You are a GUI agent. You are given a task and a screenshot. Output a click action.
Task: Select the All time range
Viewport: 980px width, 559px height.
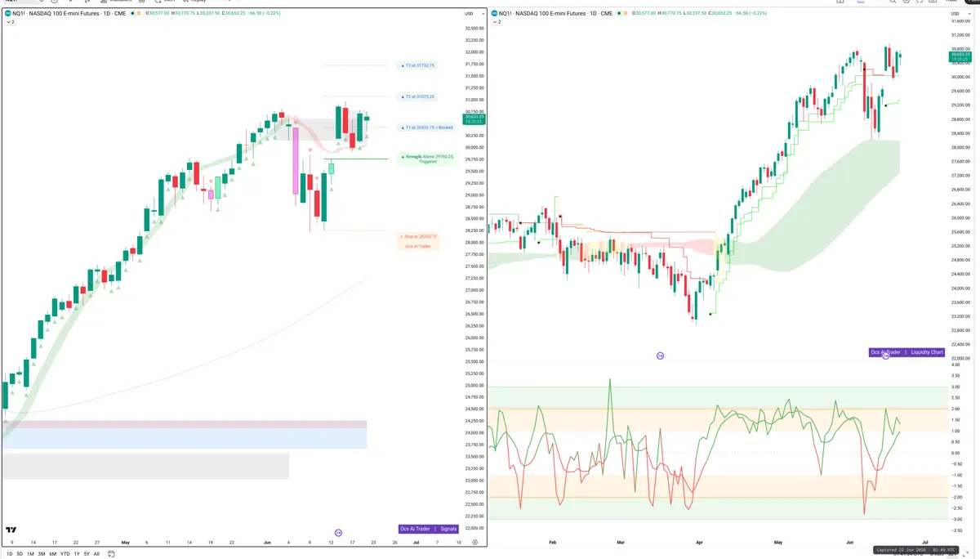pyautogui.click(x=96, y=554)
